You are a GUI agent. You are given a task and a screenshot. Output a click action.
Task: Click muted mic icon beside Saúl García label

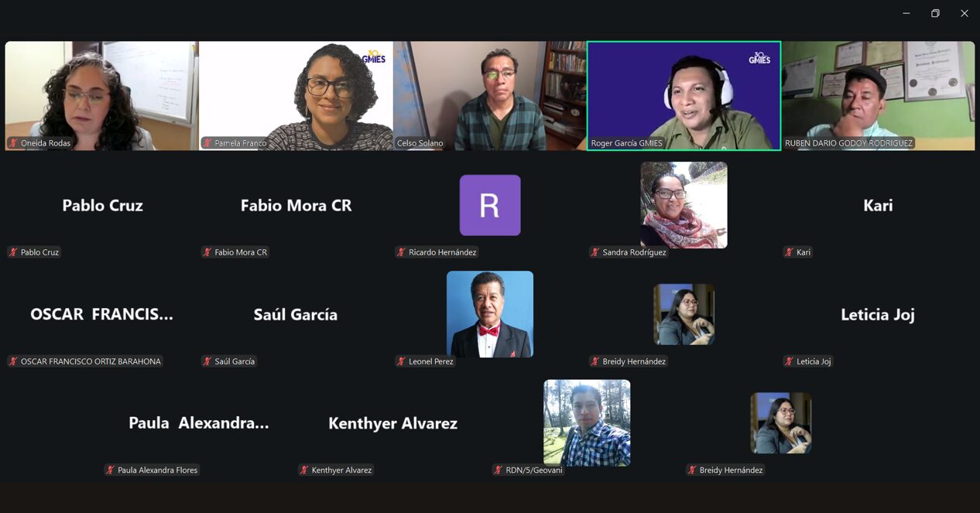click(207, 361)
